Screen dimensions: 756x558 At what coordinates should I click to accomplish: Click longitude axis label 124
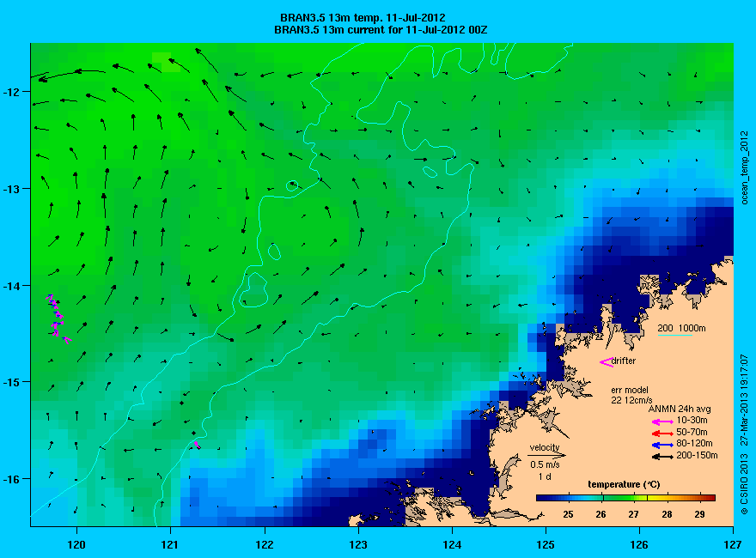coord(452,544)
